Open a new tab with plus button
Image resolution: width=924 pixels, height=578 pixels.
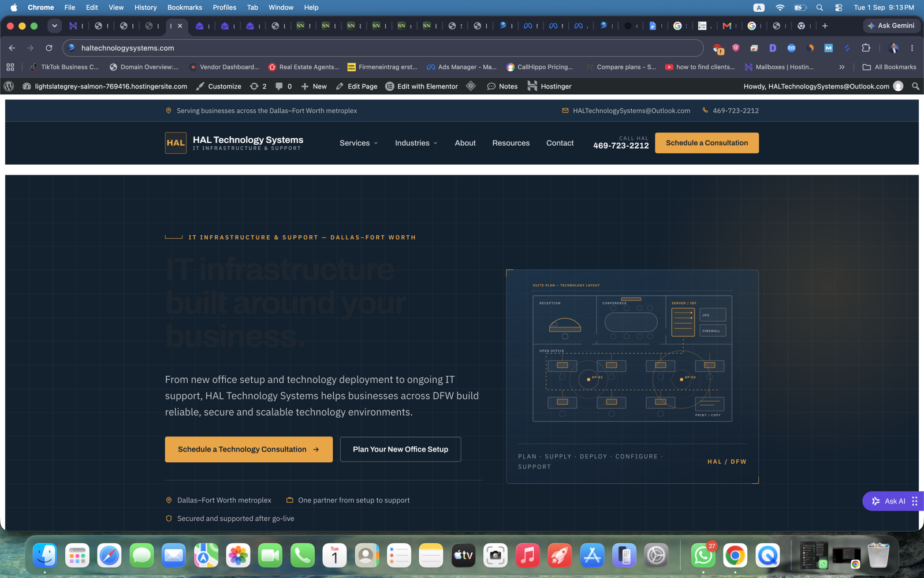point(825,25)
